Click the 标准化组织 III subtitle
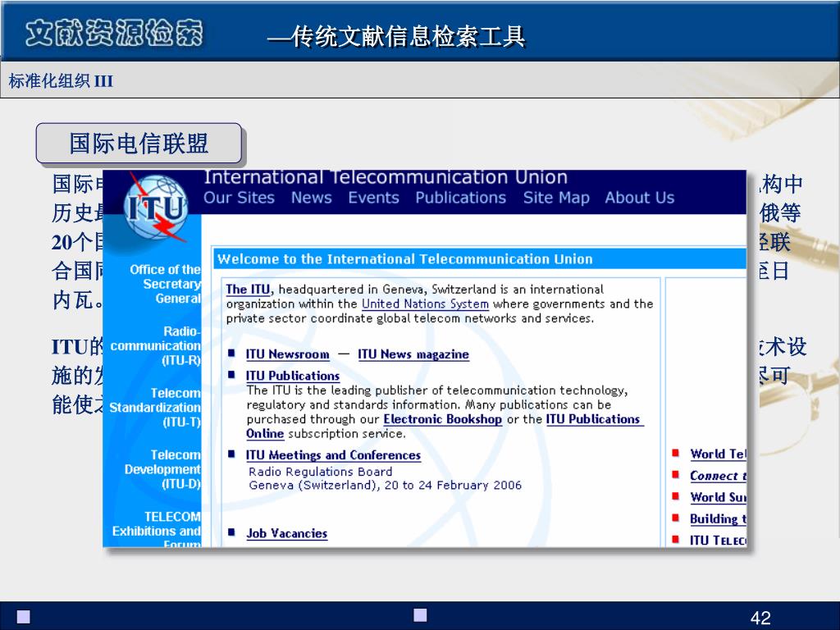 coord(61,81)
